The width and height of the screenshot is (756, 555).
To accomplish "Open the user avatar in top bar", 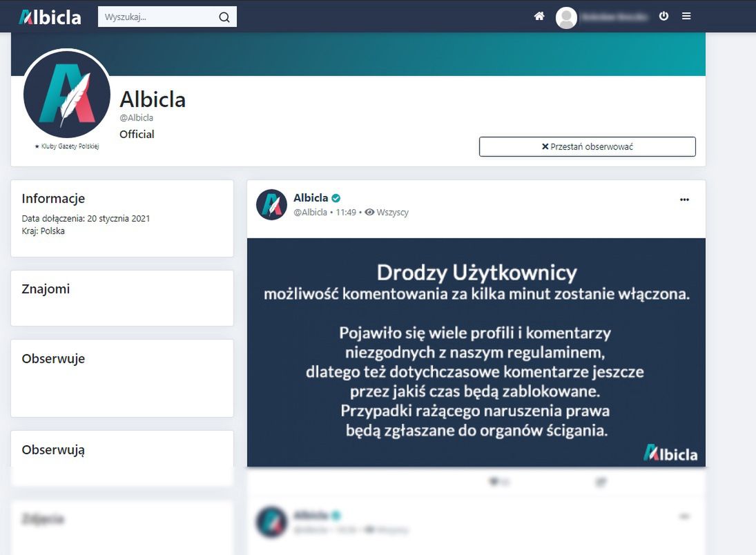I will 566,17.
